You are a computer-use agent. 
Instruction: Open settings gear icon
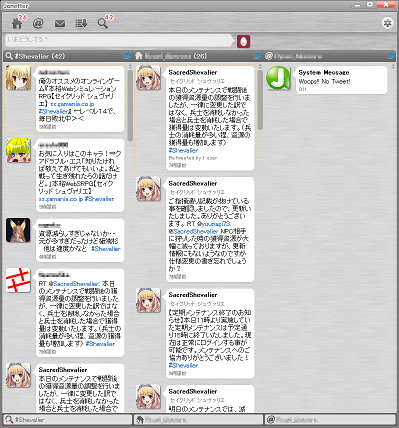point(387,23)
